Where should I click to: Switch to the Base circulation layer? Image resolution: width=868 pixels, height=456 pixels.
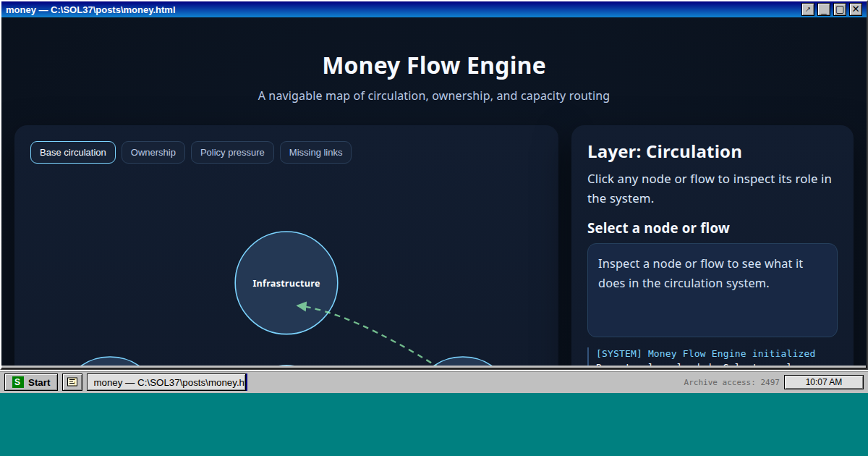(73, 153)
